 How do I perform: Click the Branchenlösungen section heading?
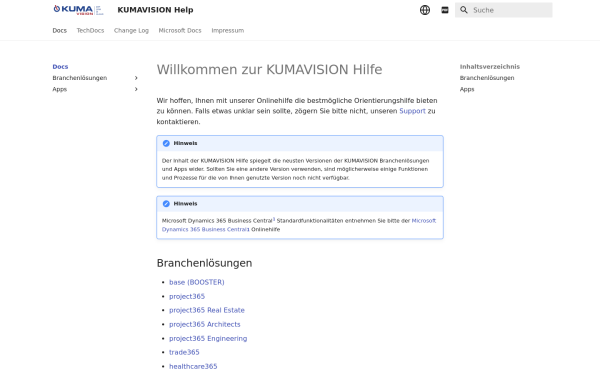click(204, 263)
